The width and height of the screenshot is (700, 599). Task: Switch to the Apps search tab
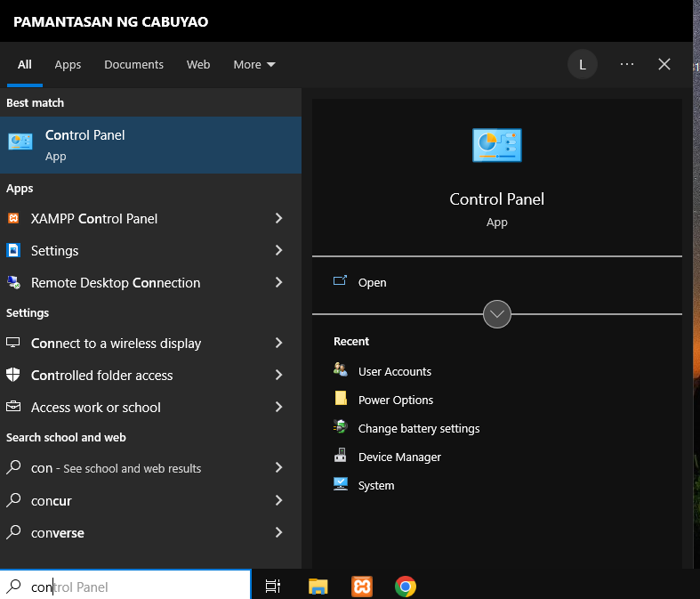[68, 65]
